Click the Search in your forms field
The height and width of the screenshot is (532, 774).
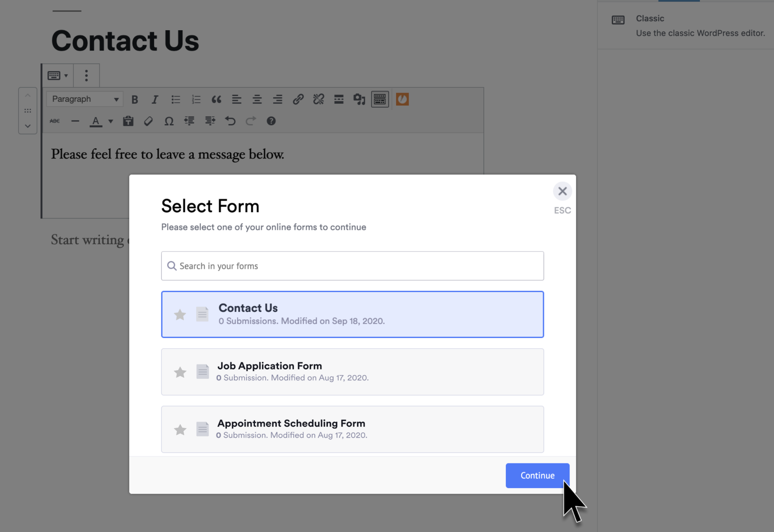pyautogui.click(x=352, y=266)
